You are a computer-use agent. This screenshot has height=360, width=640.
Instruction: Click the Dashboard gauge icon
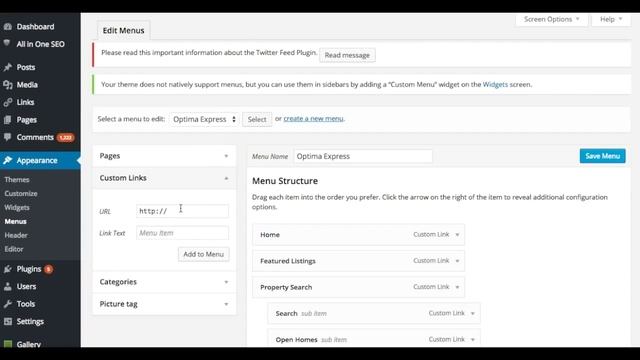[8, 27]
